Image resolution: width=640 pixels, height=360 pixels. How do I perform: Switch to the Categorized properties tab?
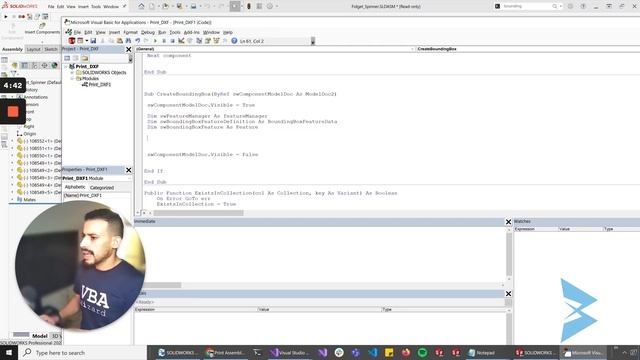102,187
